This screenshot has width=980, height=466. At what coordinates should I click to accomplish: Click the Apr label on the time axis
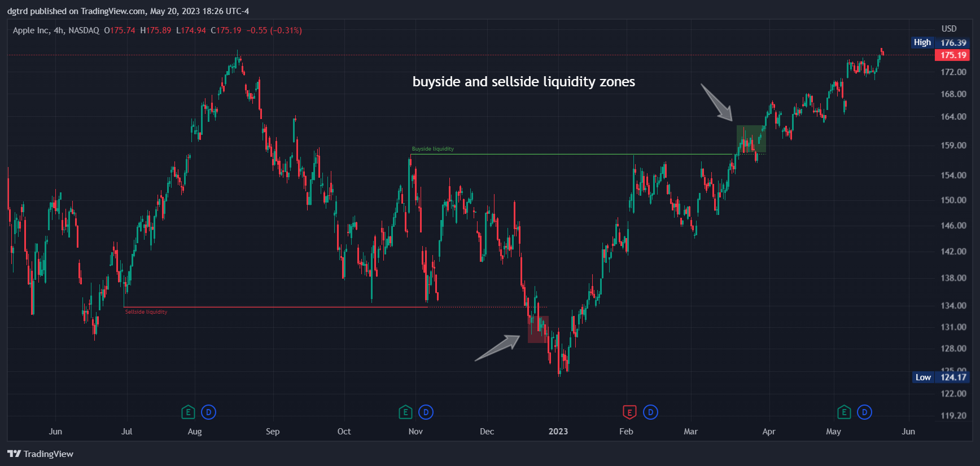pos(769,432)
